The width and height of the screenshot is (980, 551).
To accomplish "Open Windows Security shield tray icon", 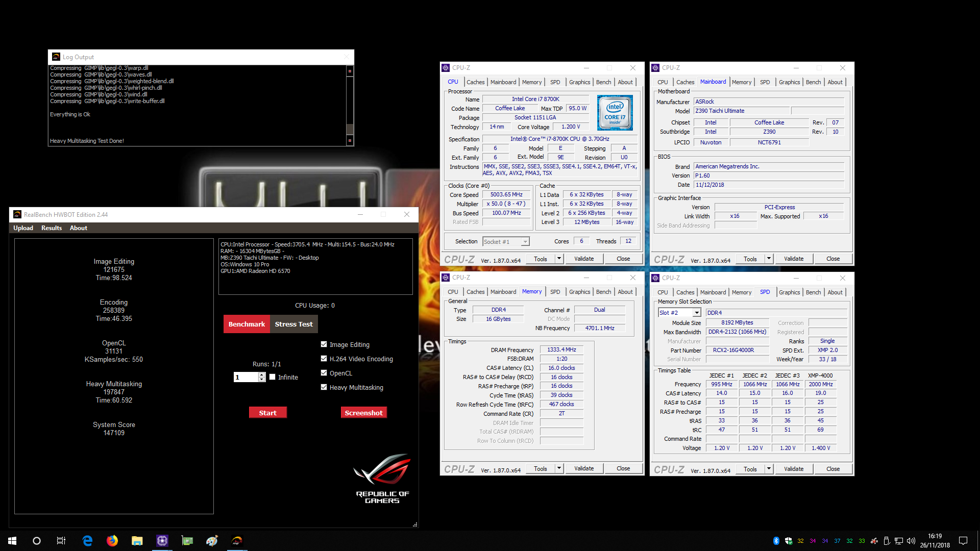I will click(788, 541).
